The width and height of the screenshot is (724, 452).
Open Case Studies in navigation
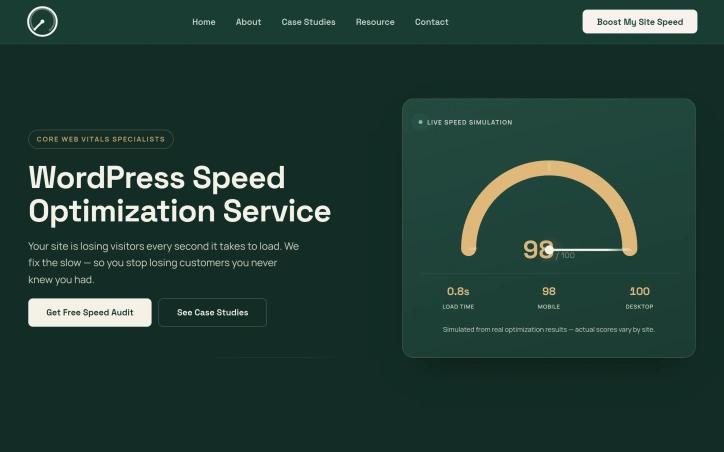308,22
